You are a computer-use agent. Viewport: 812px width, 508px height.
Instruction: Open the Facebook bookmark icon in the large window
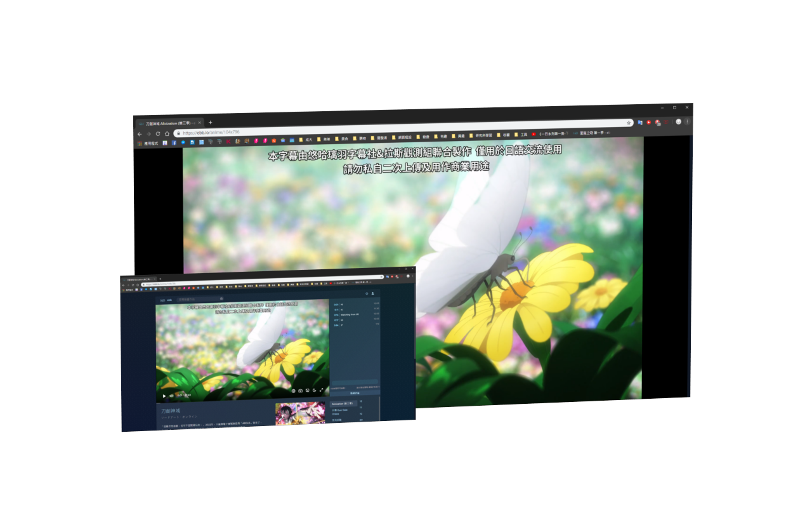click(x=174, y=143)
